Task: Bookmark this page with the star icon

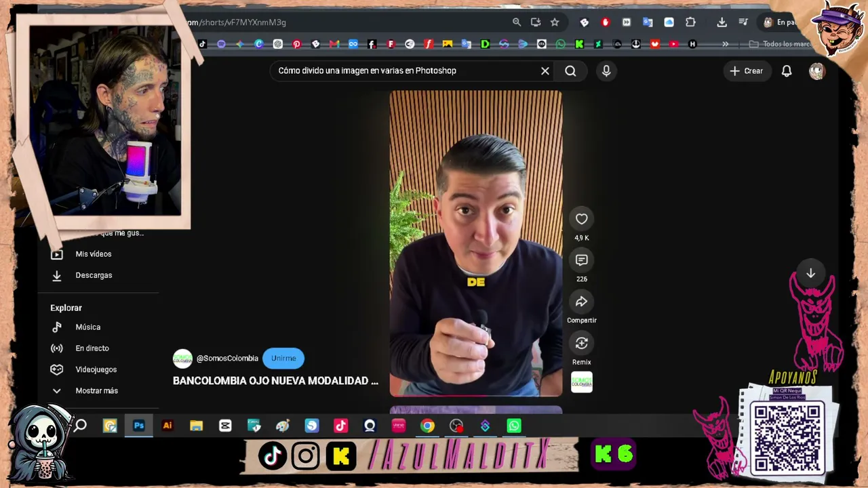Action: (555, 22)
